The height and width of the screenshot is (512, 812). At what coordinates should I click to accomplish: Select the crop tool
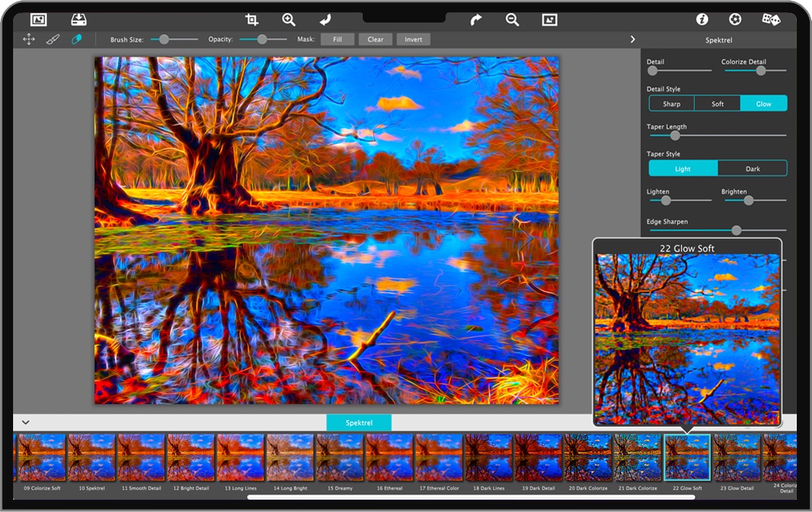tap(252, 20)
